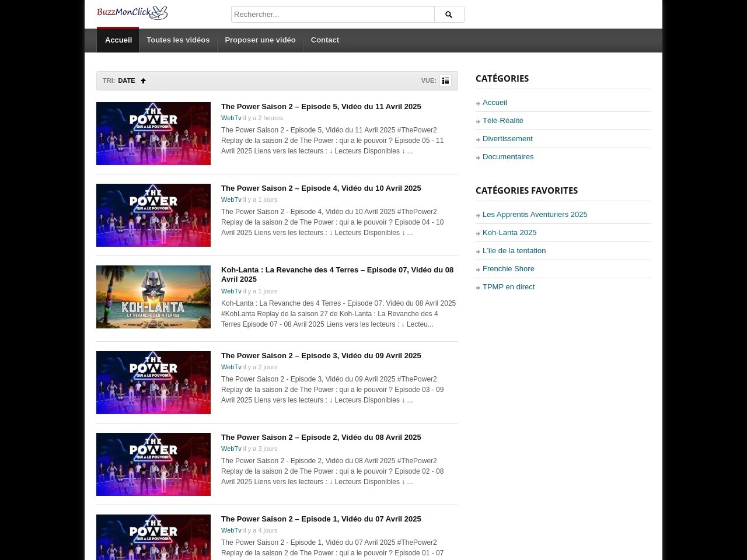Open the Frenchie Shore category

[508, 269]
